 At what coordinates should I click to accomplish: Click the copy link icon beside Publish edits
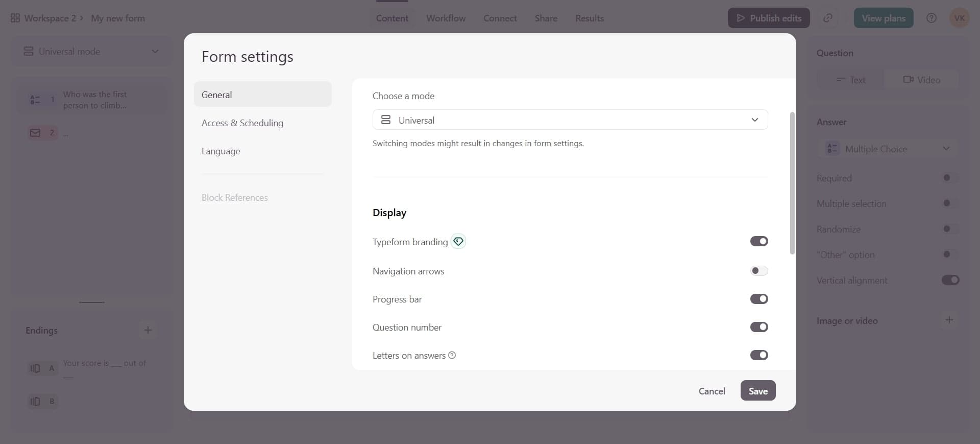[x=828, y=18]
